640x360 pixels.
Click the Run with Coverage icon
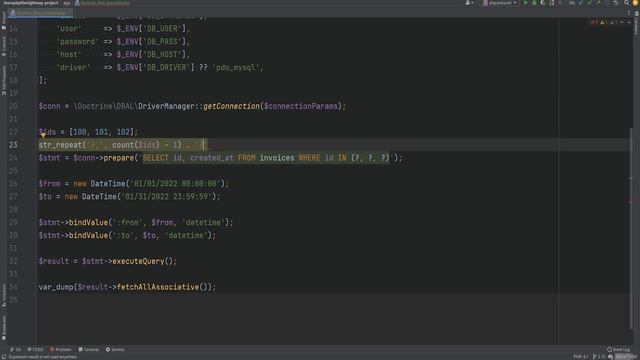pos(543,3)
